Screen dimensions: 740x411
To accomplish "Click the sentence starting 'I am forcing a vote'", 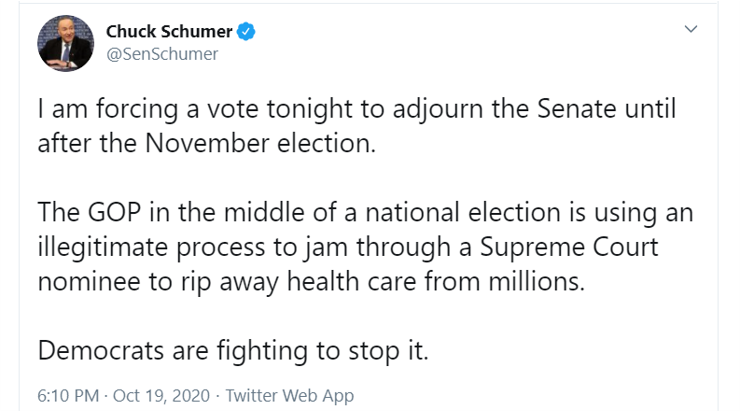I will 357,126.
